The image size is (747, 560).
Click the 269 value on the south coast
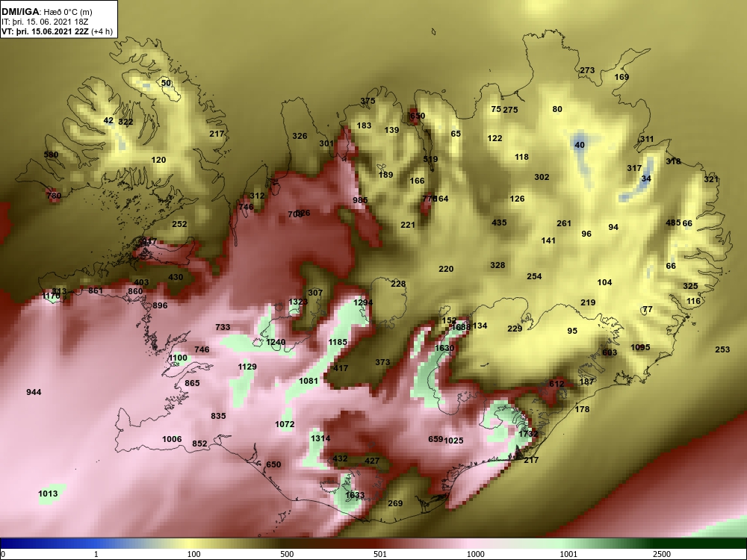pyautogui.click(x=395, y=503)
